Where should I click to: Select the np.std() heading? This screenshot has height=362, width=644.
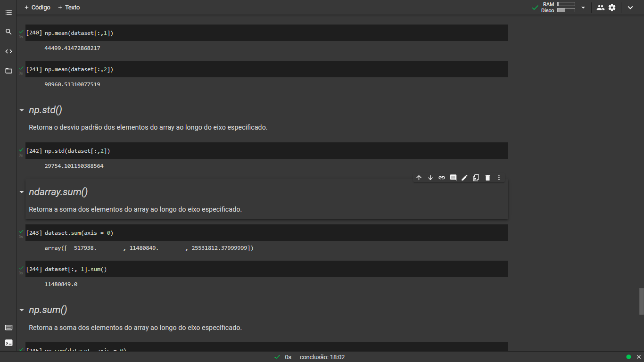[x=46, y=110]
